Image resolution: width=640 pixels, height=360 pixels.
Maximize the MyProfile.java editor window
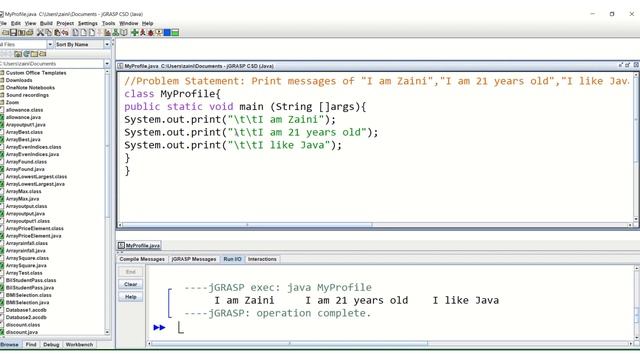click(x=628, y=65)
